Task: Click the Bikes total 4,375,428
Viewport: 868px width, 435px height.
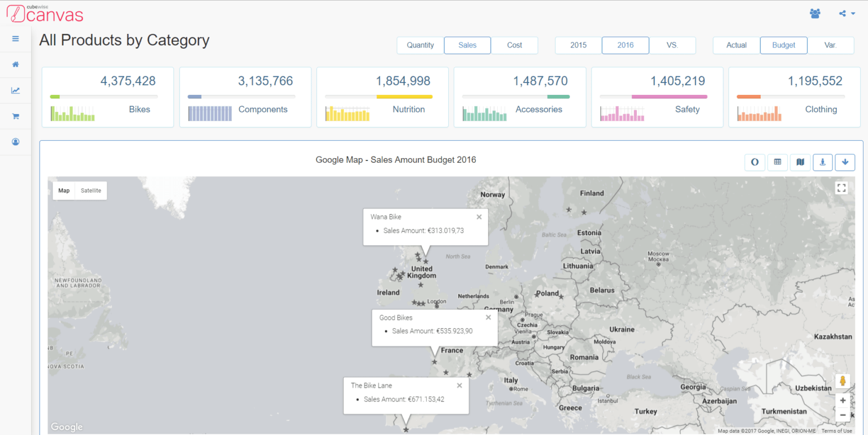Action: 128,81
